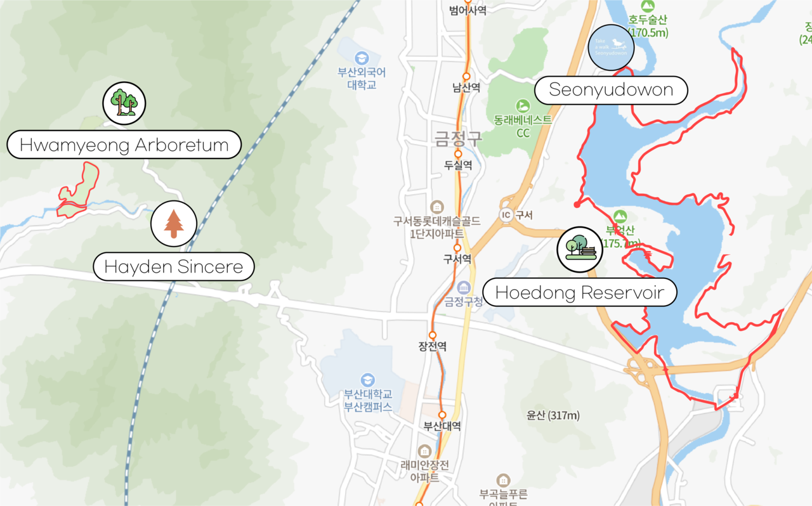Open the Hoedong Reservoir label
812x506 pixels.
580,292
